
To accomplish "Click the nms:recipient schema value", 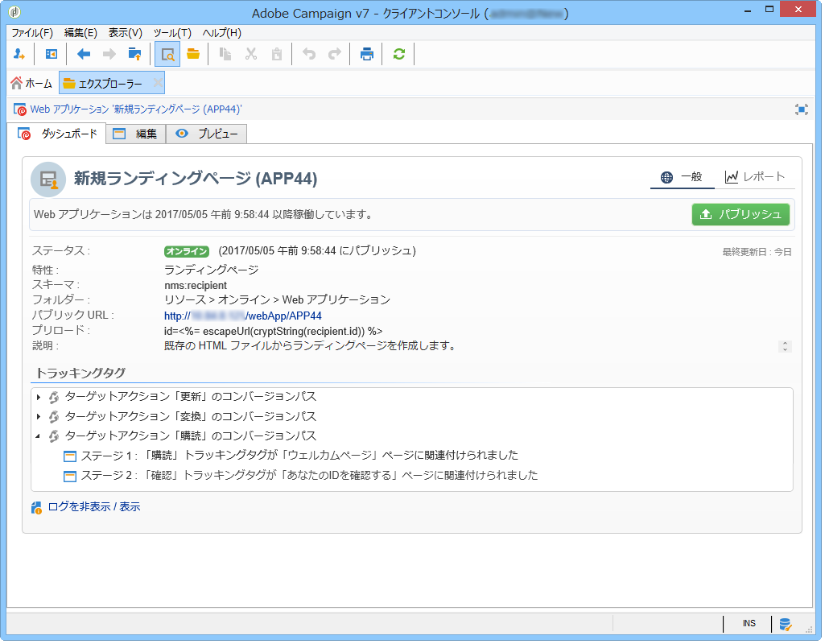I will pos(196,286).
